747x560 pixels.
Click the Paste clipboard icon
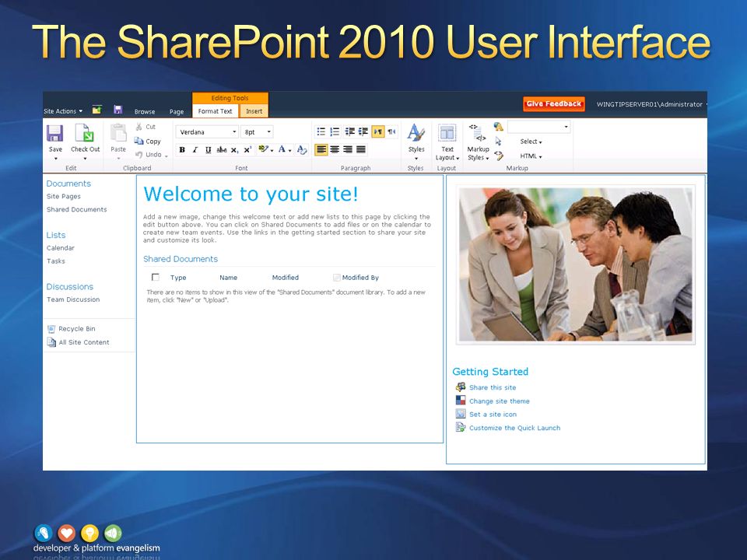tap(118, 133)
